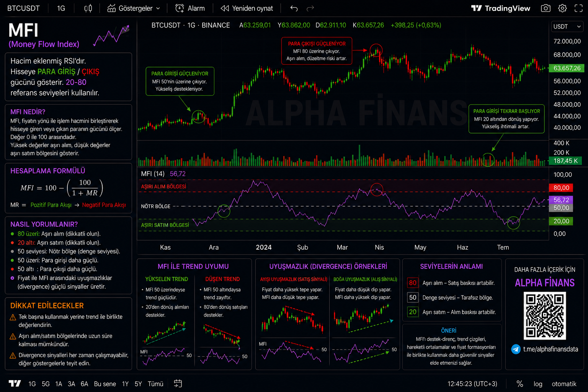Open the candlestick chart type selector
This screenshot has height=392, width=588.
tap(88, 8)
